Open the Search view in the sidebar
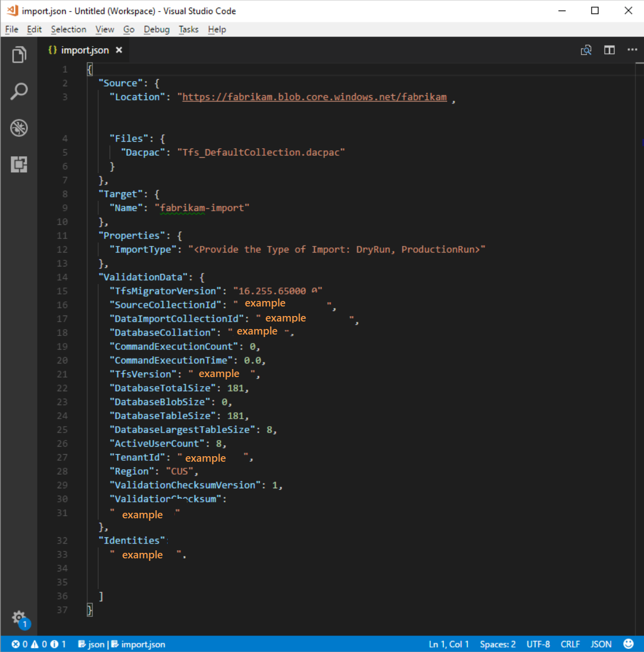Screen dimensions: 644x652 (19, 91)
